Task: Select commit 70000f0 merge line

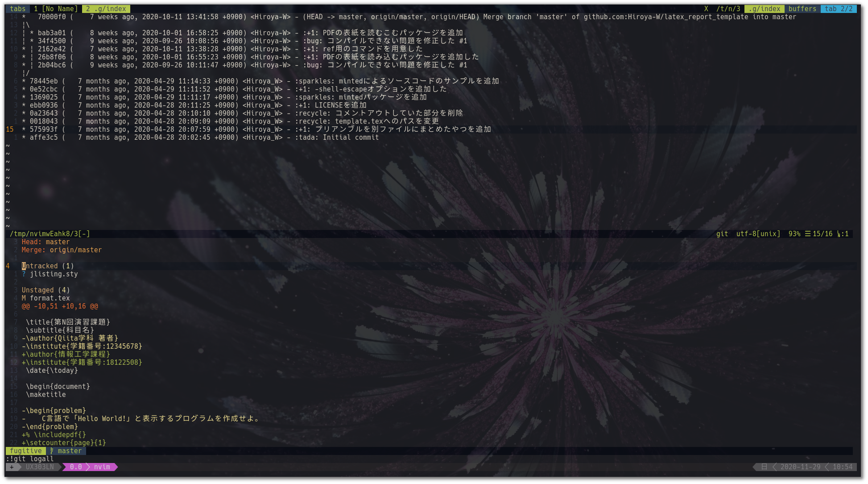Action: [x=409, y=17]
